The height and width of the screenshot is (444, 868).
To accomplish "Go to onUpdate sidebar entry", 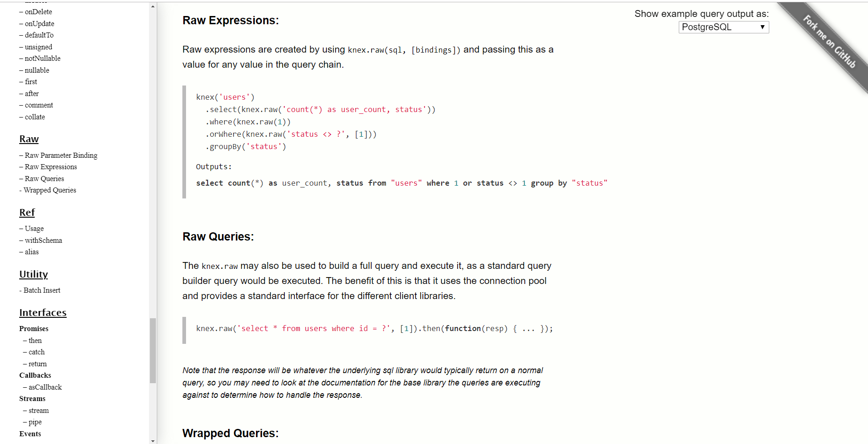I will 39,24.
